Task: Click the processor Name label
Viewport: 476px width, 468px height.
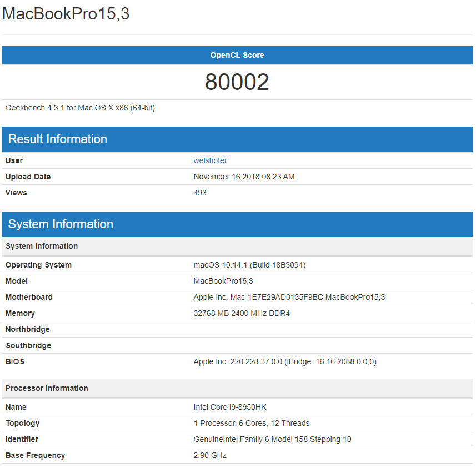Action: pos(16,407)
